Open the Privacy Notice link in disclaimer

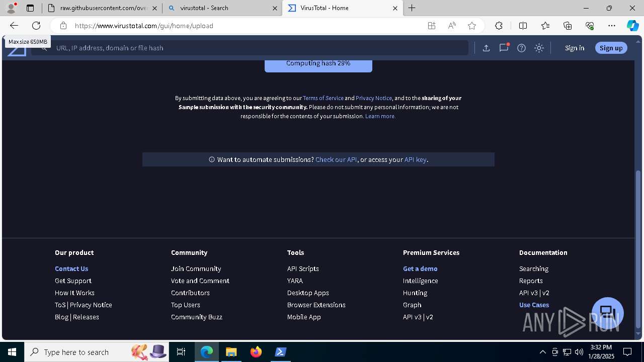tap(374, 98)
